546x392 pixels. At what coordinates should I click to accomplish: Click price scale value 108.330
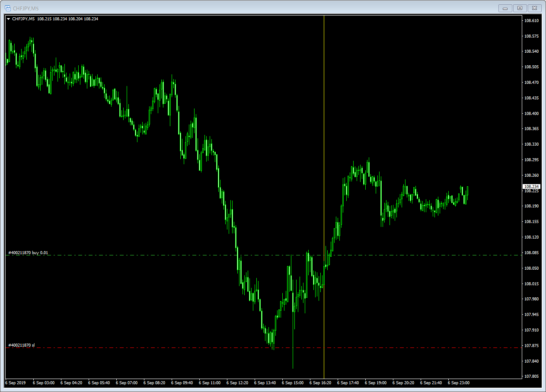(x=531, y=144)
